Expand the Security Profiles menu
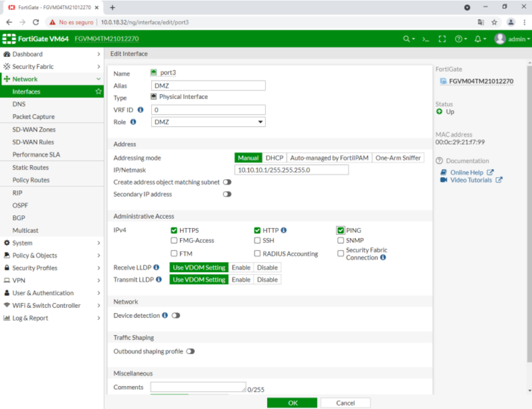This screenshot has width=532, height=409. click(52, 268)
